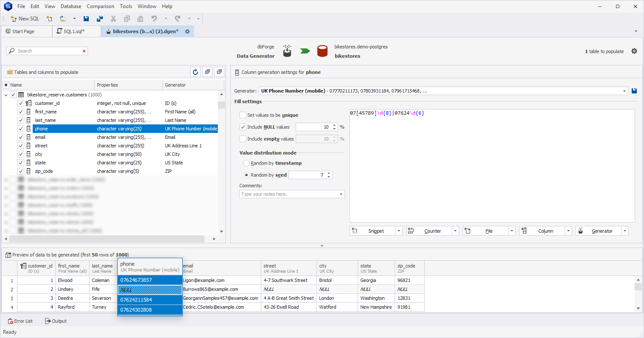Viewport: 644px width, 338px height.
Task: Click the Generator insert button
Action: 599,231
